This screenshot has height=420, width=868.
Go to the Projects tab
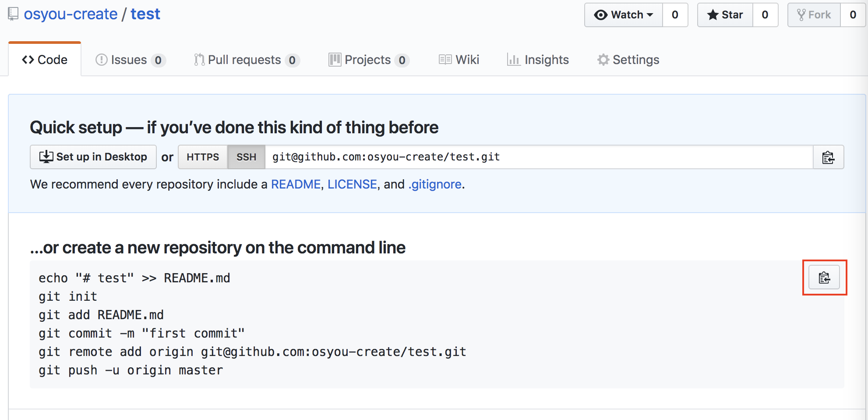(x=369, y=60)
